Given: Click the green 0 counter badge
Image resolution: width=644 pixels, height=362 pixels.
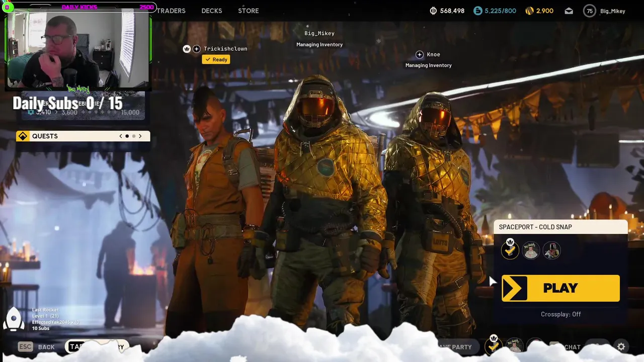Looking at the screenshot, I should click(x=8, y=7).
